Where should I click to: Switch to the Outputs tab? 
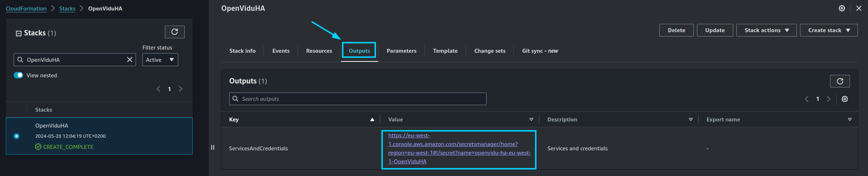click(359, 51)
